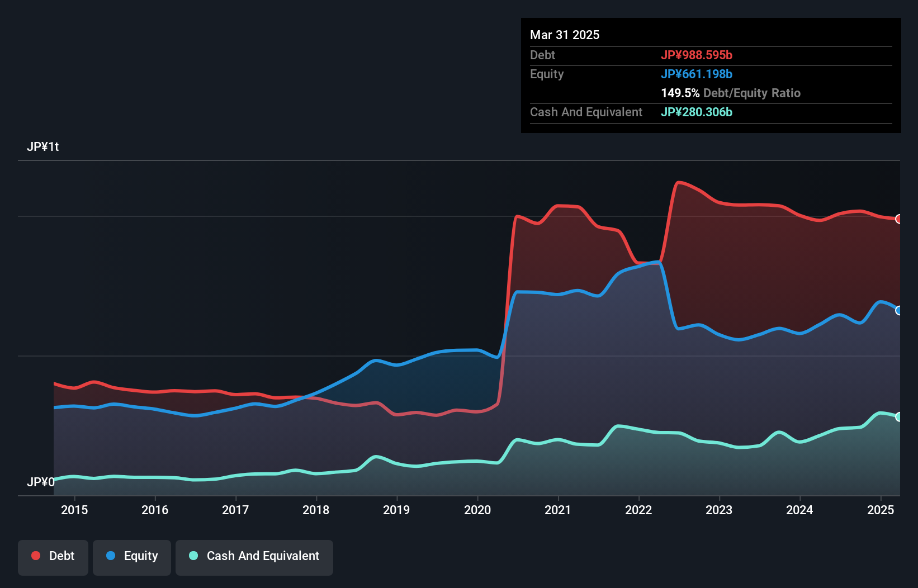Toggle the Equity legend button
This screenshot has height=588, width=918.
click(132, 557)
